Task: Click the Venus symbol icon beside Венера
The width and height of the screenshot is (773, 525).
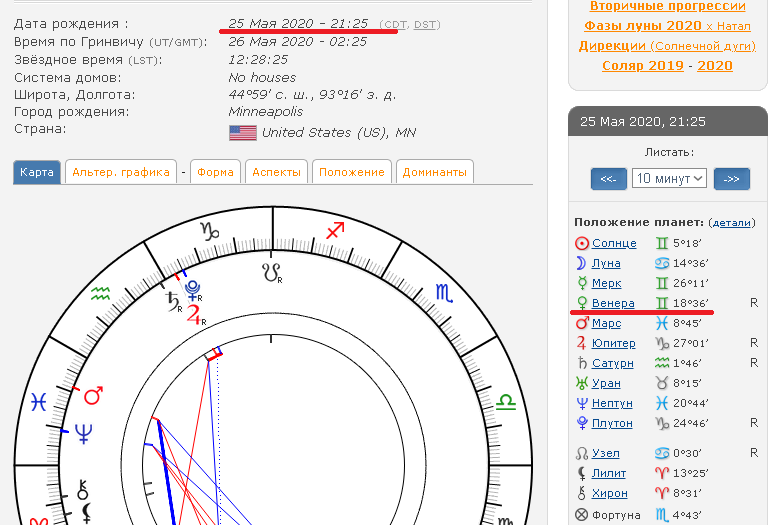Action: 582,303
